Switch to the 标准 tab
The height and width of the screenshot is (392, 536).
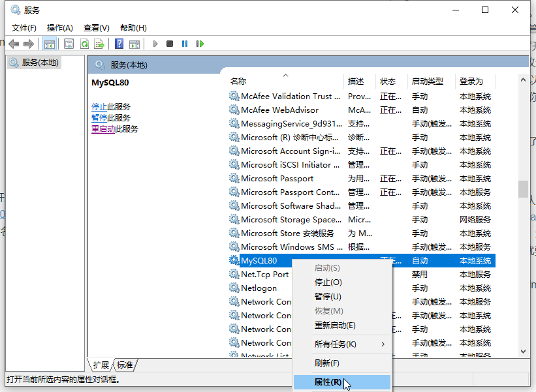pyautogui.click(x=125, y=365)
